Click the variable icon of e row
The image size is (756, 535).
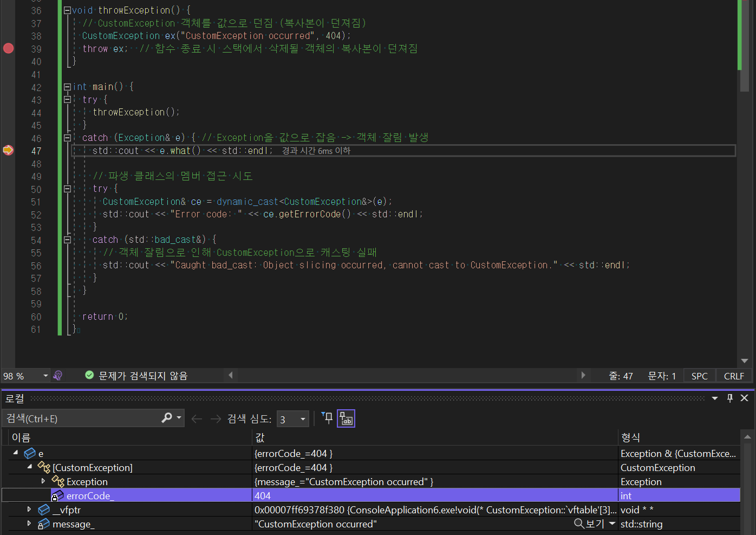[x=30, y=453]
